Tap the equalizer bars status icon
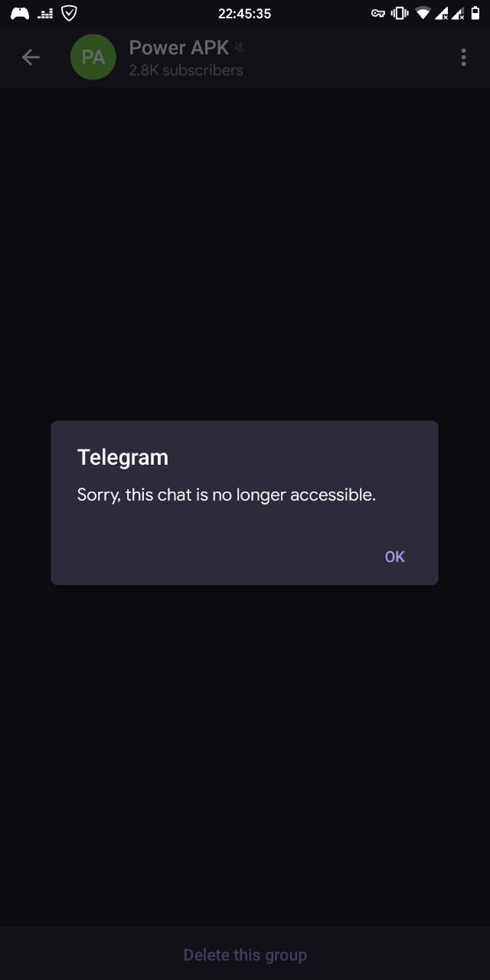 point(45,13)
